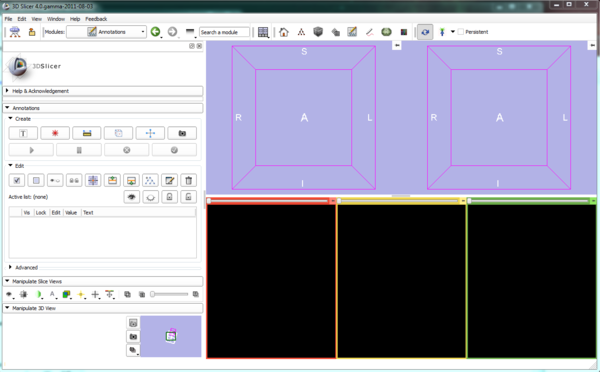Click the done checkmark button under Create
The width and height of the screenshot is (600, 372).
pyautogui.click(x=174, y=150)
